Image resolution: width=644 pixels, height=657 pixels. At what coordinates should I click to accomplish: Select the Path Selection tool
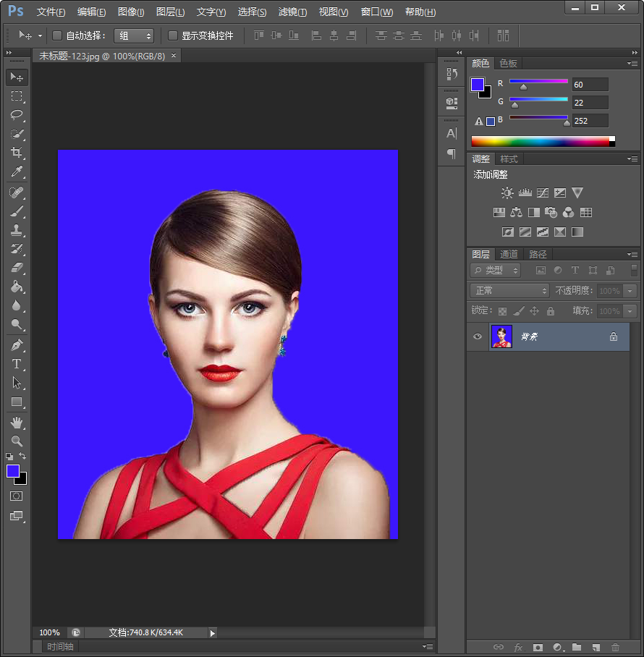(17, 383)
